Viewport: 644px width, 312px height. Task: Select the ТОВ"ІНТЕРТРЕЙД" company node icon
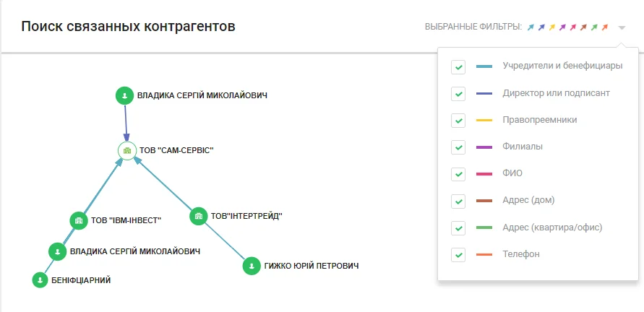199,216
